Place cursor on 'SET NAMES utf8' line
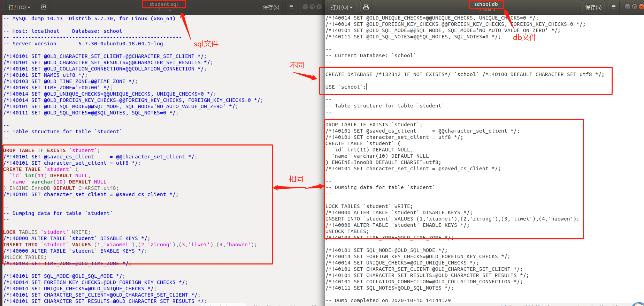This screenshot has height=306, width=644. [x=45, y=75]
